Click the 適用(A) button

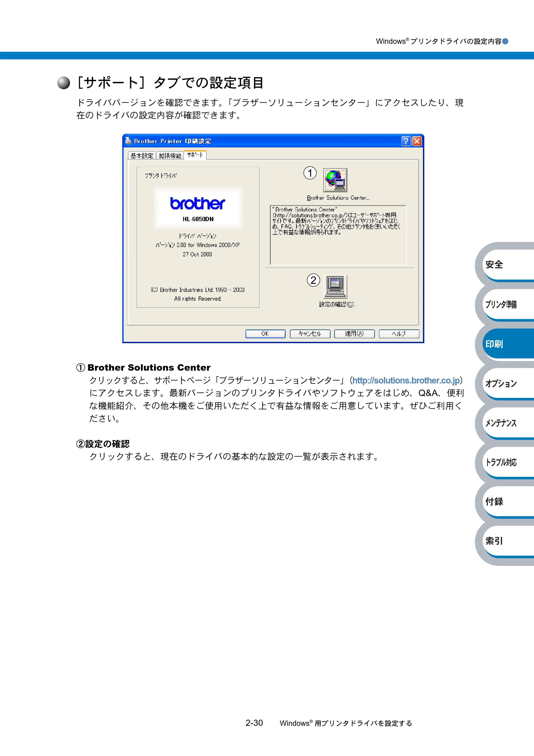354,334
